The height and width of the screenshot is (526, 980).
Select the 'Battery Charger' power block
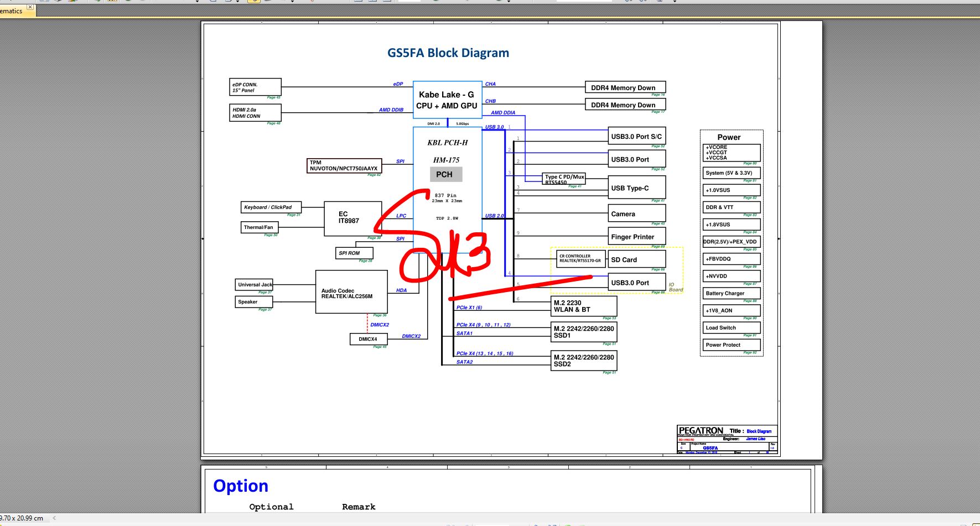[x=732, y=293]
